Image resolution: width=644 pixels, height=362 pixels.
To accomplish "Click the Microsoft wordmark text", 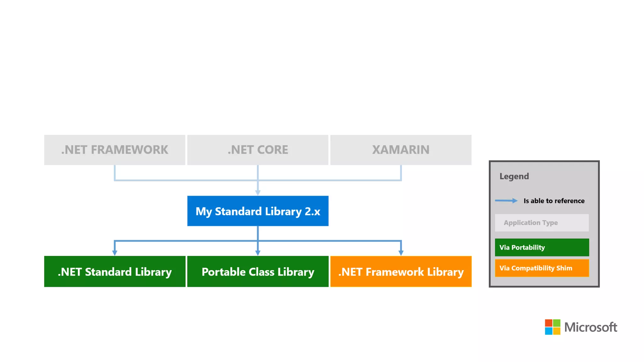I will tap(591, 327).
